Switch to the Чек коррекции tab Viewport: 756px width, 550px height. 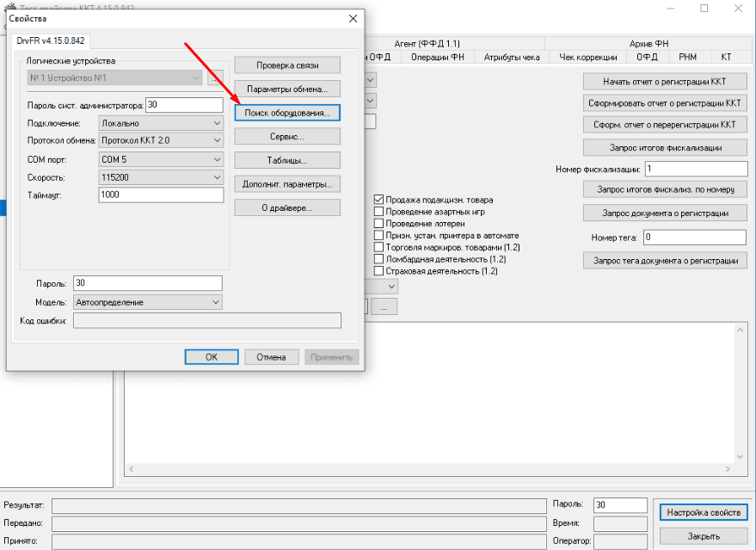pyautogui.click(x=587, y=57)
